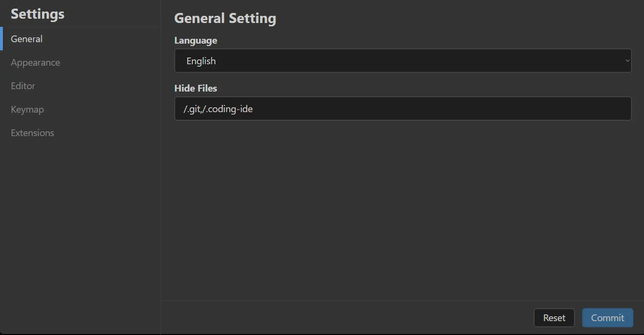Screen dimensions: 644x335
Task: Click the General Setting page heading
Action: click(x=225, y=18)
